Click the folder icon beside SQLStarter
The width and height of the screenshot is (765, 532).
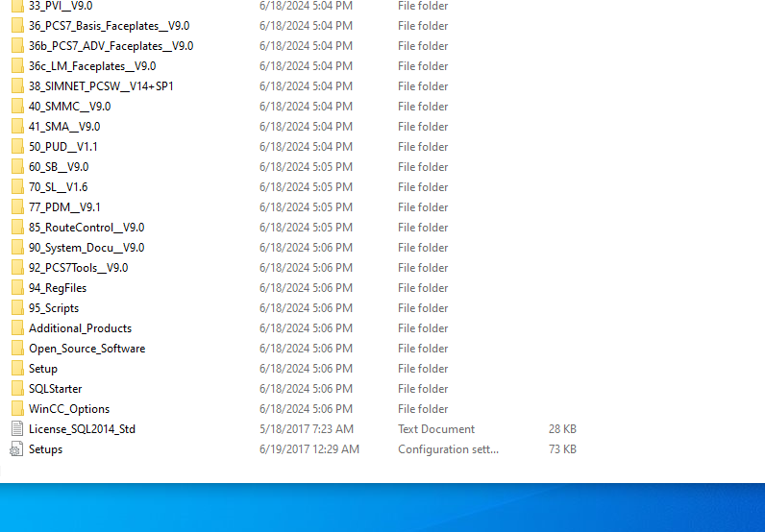click(x=17, y=389)
